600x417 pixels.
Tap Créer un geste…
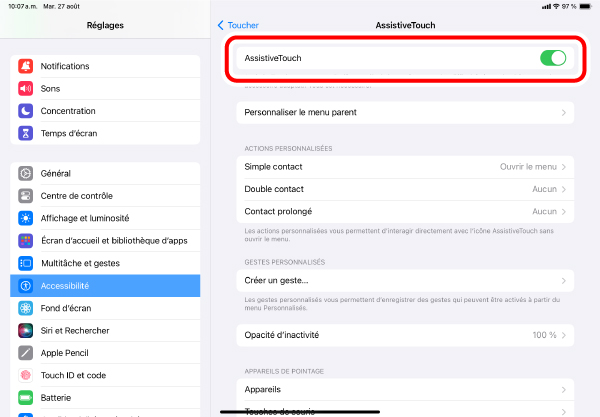(x=405, y=280)
